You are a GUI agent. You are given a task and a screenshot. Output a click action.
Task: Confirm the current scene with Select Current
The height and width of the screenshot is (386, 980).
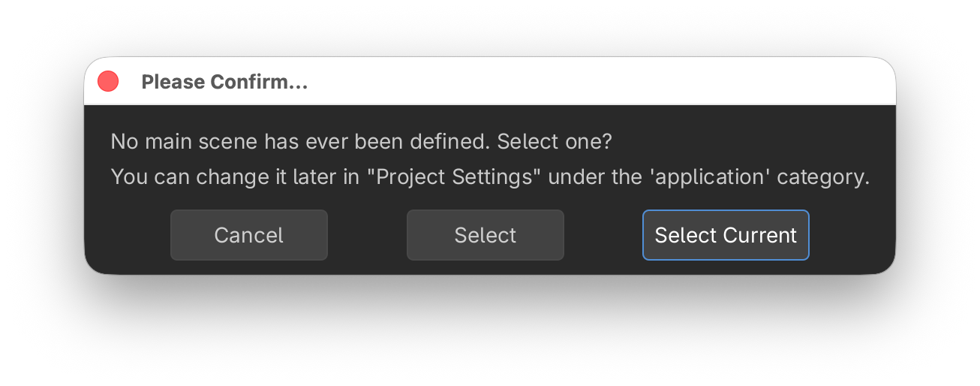tap(725, 235)
